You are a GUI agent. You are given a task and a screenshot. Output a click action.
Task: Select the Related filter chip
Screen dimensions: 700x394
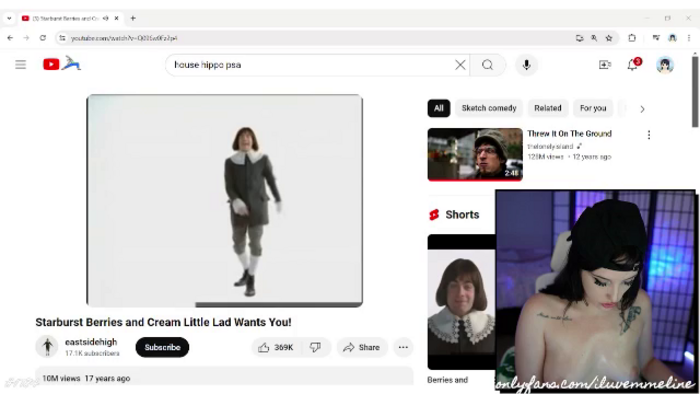(548, 108)
